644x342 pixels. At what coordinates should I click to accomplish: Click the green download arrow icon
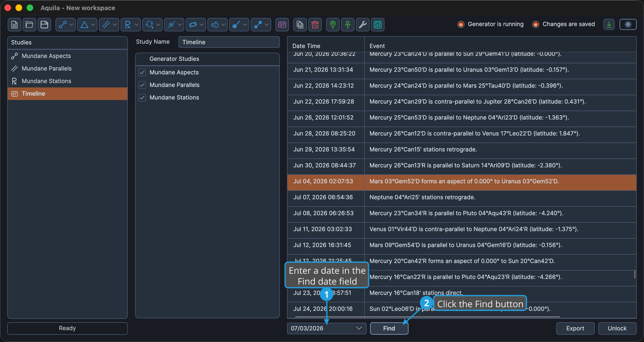click(609, 24)
